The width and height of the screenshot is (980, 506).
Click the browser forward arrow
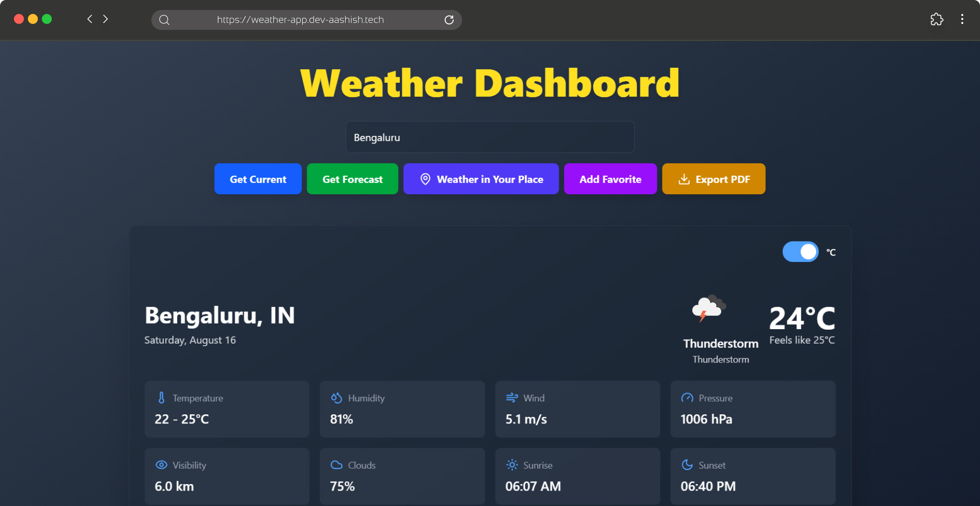point(106,19)
